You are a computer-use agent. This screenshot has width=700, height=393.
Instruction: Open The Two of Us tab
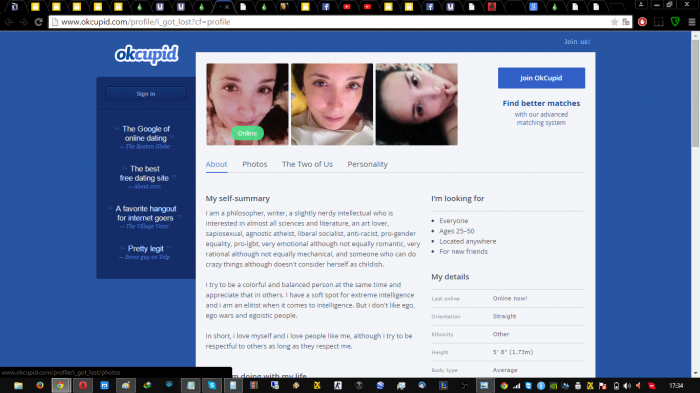pyautogui.click(x=307, y=164)
